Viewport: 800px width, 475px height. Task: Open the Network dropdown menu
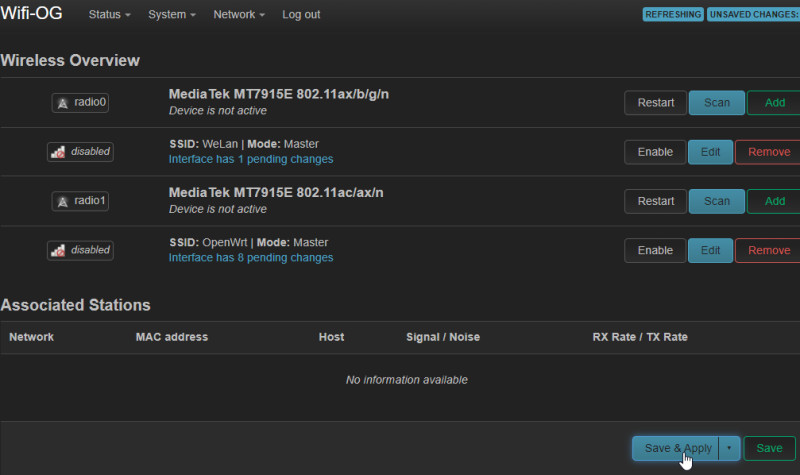point(239,15)
